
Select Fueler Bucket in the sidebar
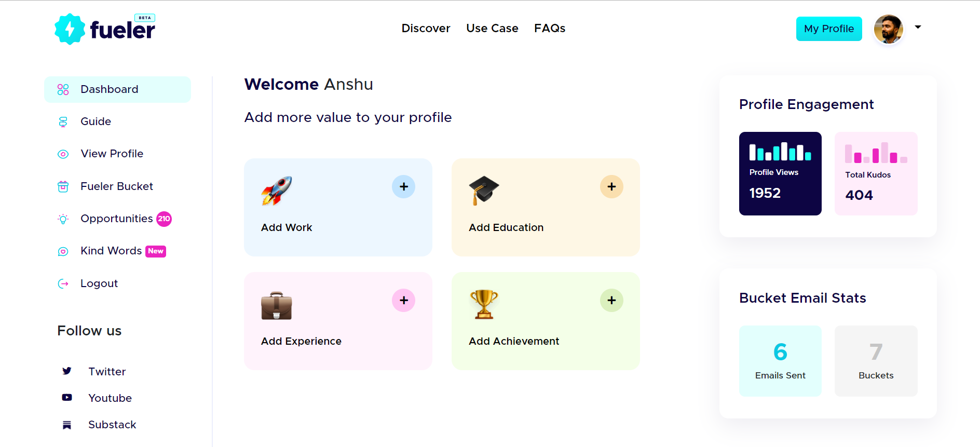[x=116, y=186]
